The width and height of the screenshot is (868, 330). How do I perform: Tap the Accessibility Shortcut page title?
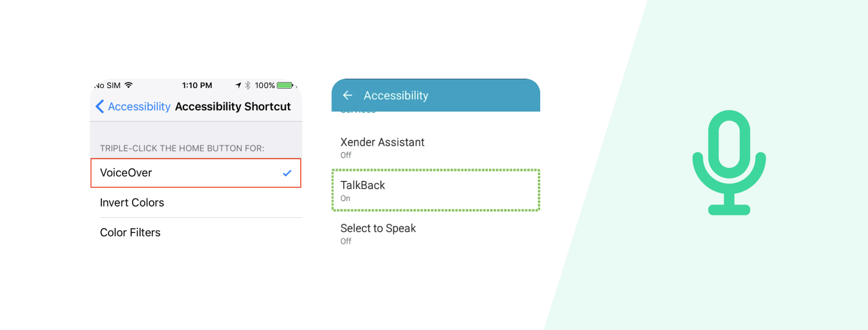[x=233, y=106]
